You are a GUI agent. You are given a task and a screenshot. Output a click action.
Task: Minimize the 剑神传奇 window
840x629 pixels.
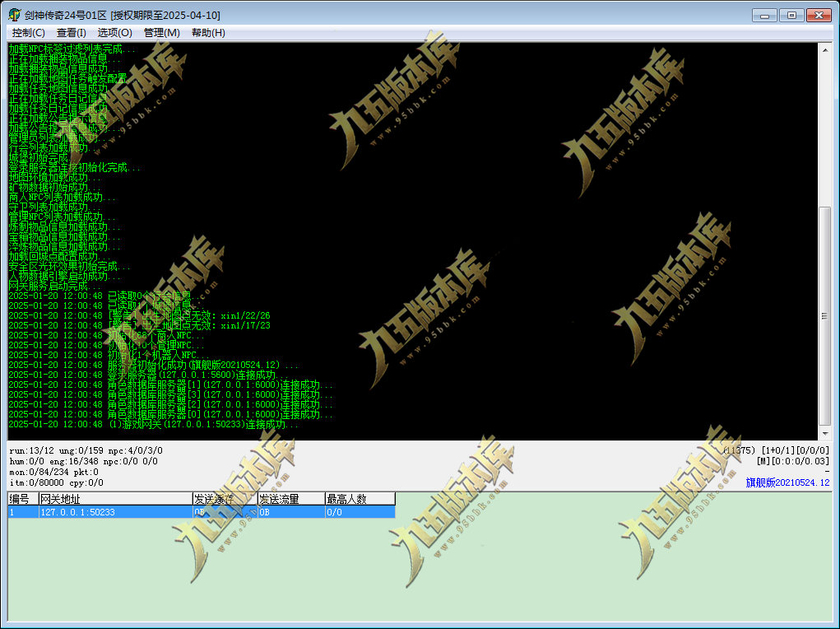click(764, 15)
